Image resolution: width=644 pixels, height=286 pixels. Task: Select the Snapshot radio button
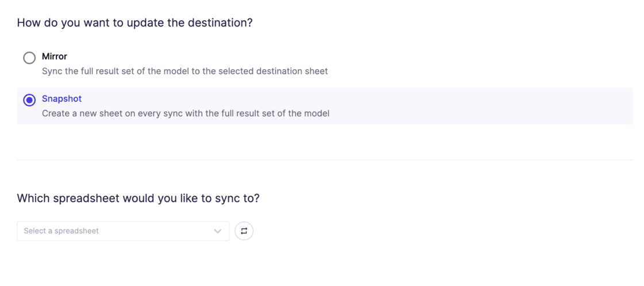coord(29,100)
